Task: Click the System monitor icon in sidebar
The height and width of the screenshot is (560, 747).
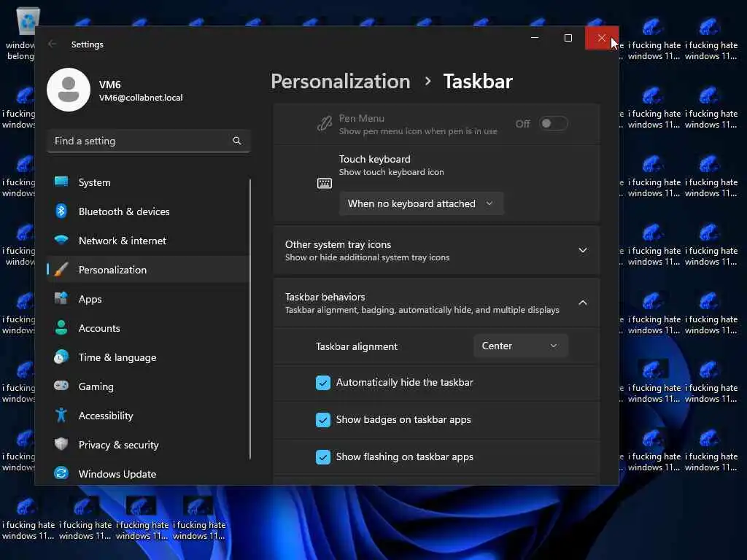Action: 61,182
